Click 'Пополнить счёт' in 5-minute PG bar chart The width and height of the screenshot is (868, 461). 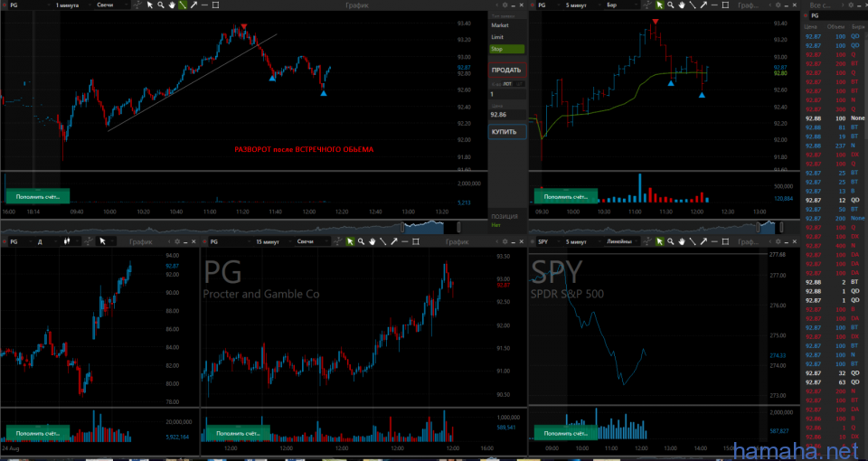pyautogui.click(x=566, y=196)
